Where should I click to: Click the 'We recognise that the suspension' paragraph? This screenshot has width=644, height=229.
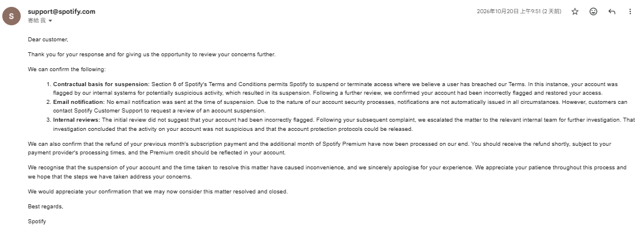pyautogui.click(x=327, y=172)
